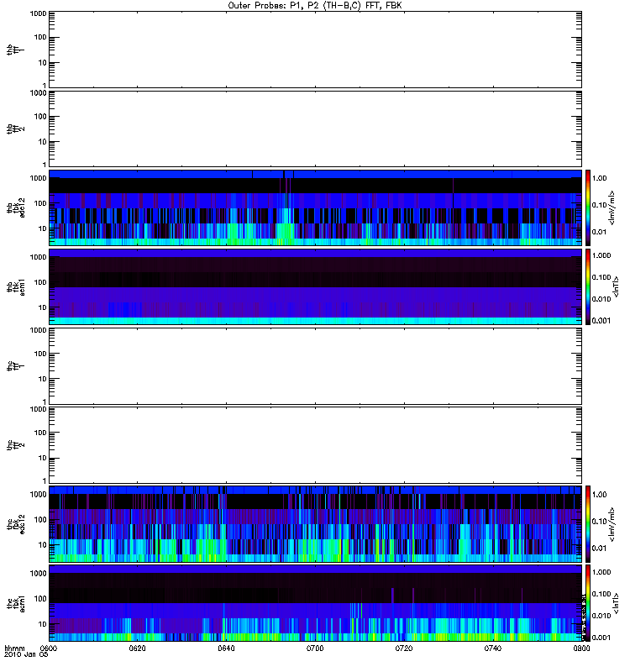Click the color bar beside thb fbk edc12 panel
Viewport: 630px width, 672px height.
pyautogui.click(x=588, y=207)
